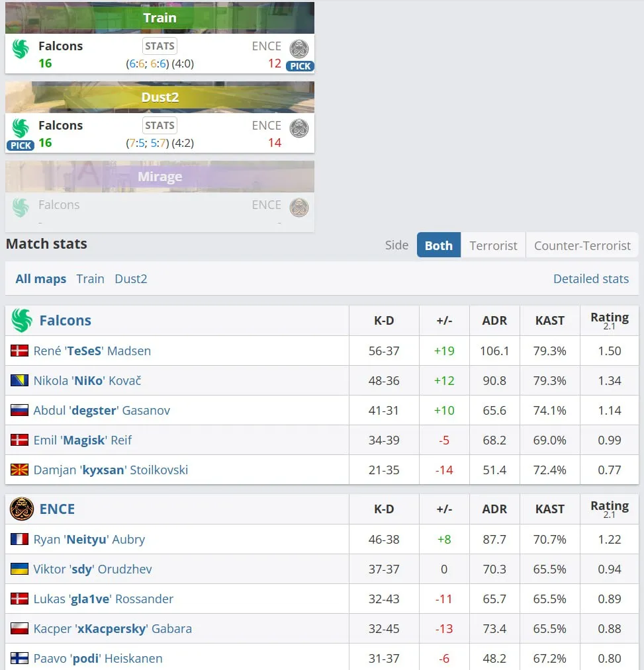
Task: Click the faded ENCE logo on the Mirage card
Action: [x=299, y=208]
